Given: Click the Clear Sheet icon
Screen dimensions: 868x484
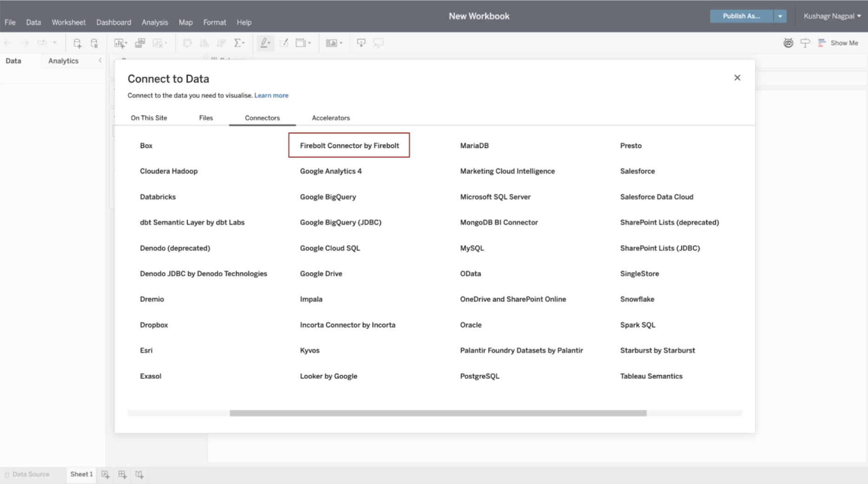Looking at the screenshot, I should (158, 43).
